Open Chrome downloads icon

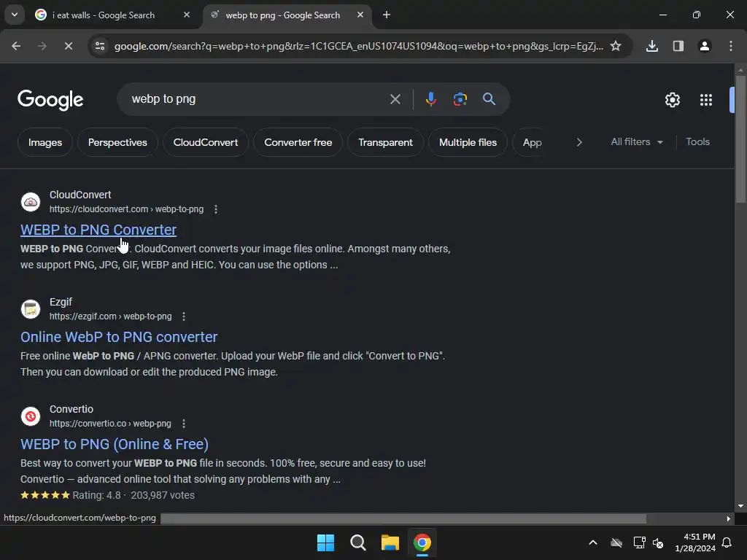coord(652,46)
